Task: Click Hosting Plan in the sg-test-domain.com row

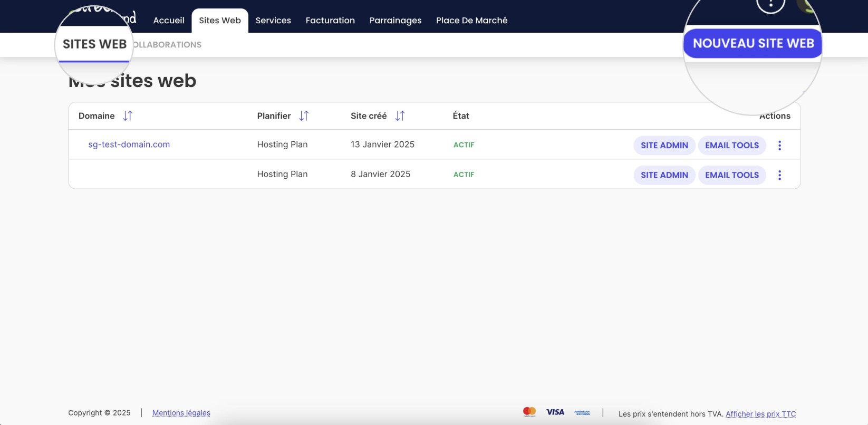Action: [282, 144]
